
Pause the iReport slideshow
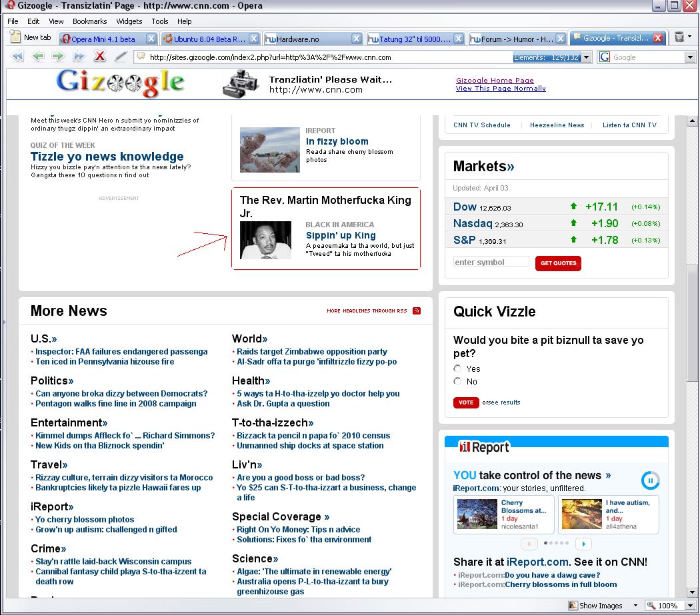point(651,480)
